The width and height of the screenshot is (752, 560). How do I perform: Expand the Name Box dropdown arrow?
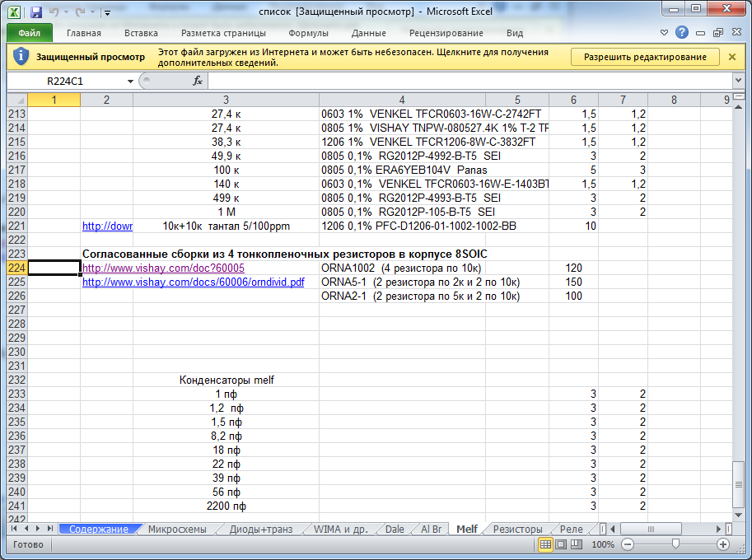(x=130, y=81)
